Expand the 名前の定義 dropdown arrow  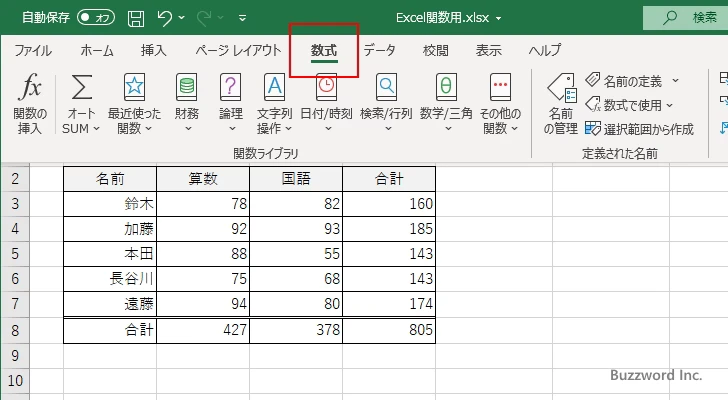(x=676, y=81)
